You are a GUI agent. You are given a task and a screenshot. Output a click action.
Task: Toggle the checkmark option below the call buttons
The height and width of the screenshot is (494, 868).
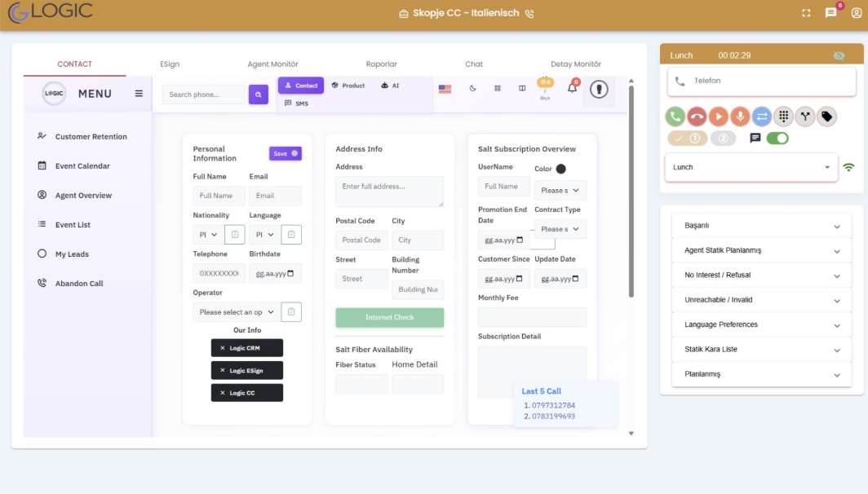(679, 139)
